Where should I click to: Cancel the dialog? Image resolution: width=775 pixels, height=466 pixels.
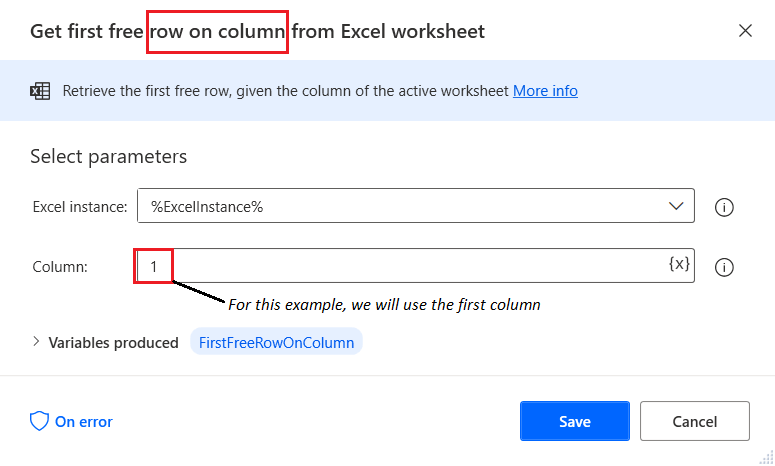(x=694, y=421)
